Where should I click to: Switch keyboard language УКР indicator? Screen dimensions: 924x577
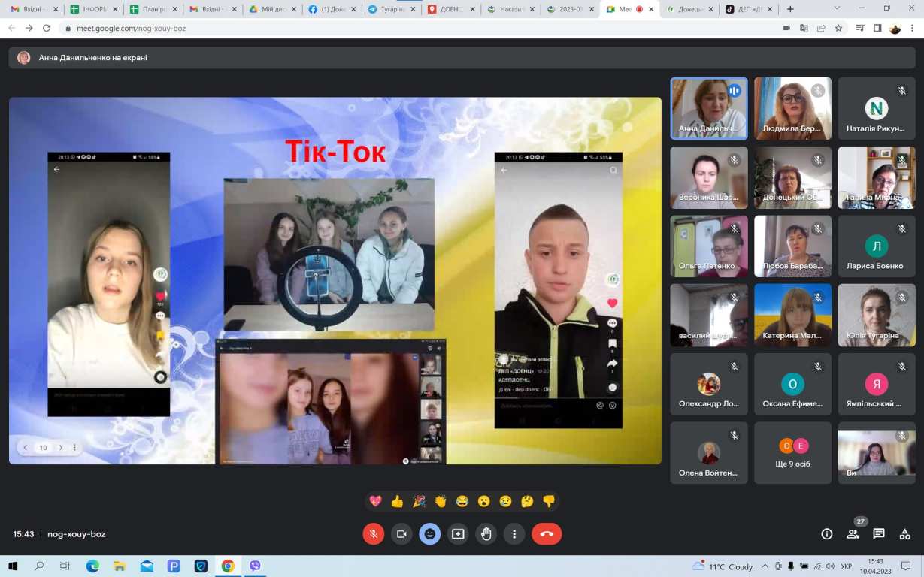tap(846, 566)
